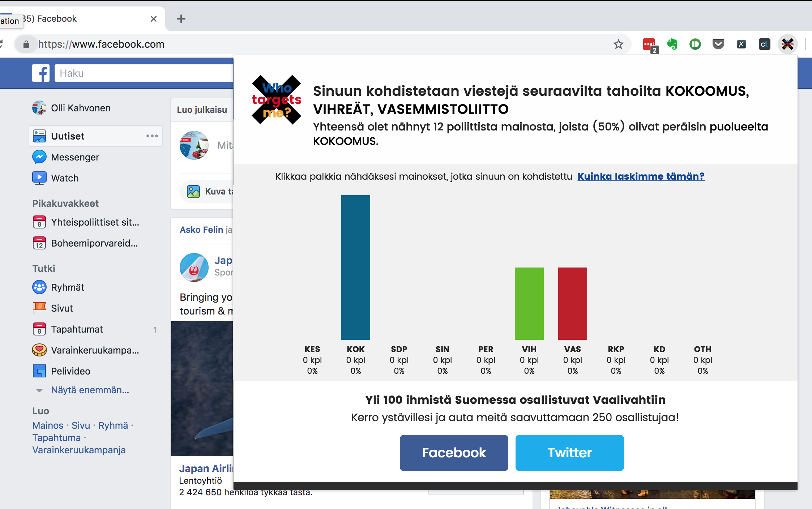This screenshot has width=812, height=509.
Task: Click the blue KOK bar in chart
Action: pos(356,268)
